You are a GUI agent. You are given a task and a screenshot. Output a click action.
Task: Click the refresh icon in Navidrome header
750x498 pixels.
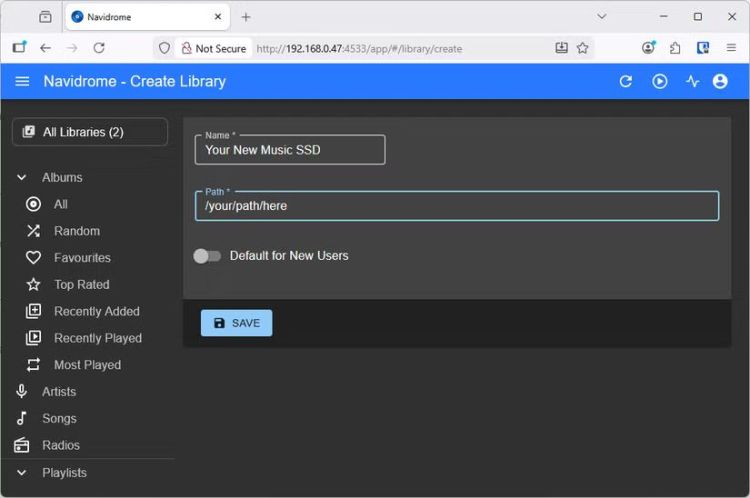pos(626,81)
